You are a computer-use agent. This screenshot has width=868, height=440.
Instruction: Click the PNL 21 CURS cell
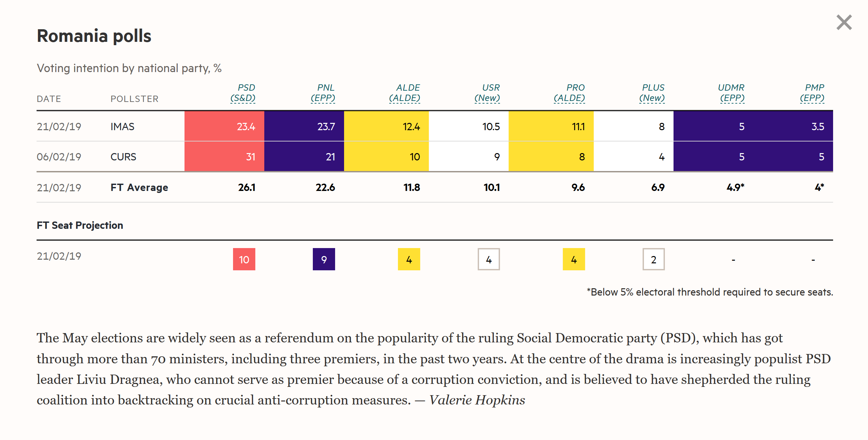tap(304, 157)
